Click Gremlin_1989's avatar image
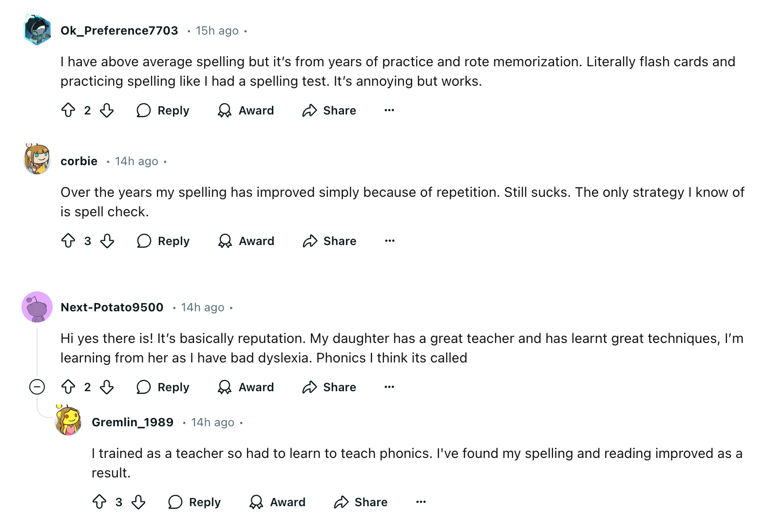766x532 pixels. click(67, 422)
